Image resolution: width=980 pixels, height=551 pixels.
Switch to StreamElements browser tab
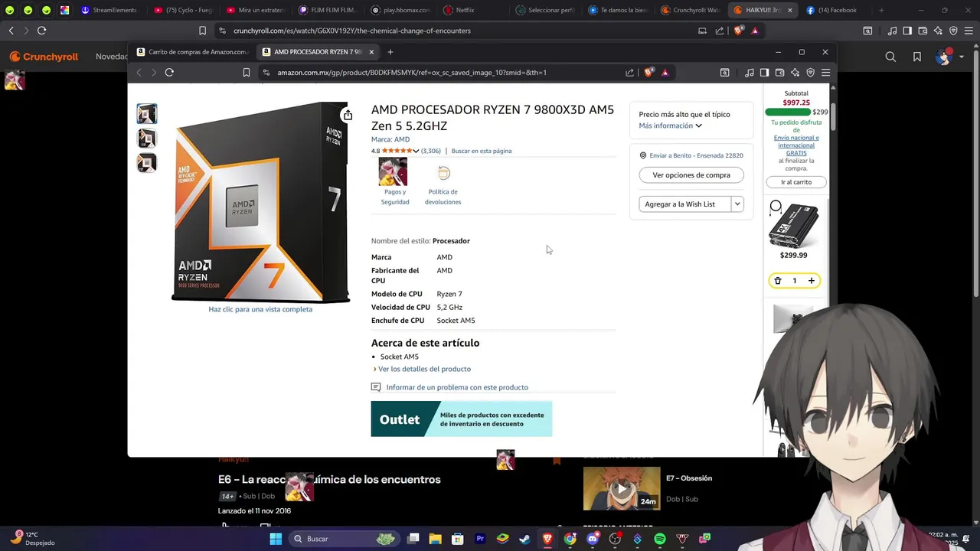[109, 10]
